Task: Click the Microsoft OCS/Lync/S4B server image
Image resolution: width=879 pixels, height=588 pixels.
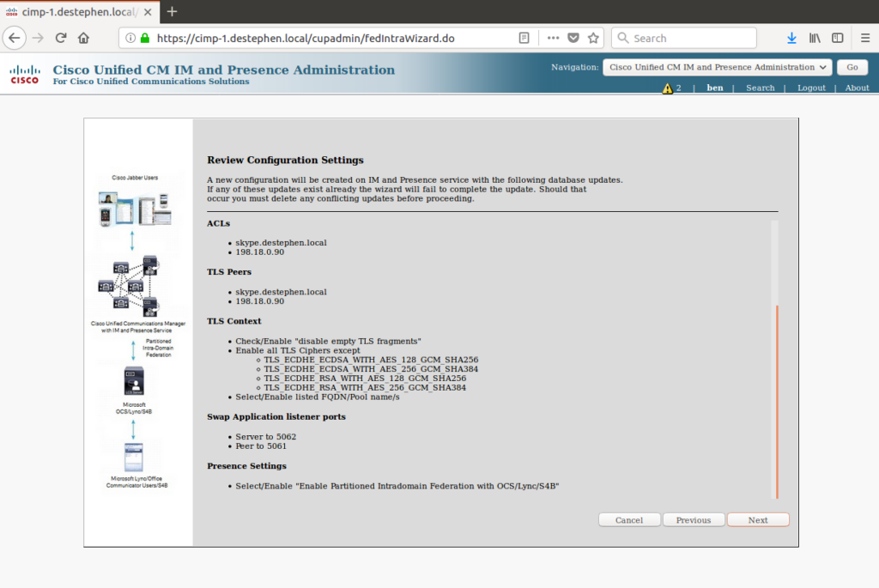Action: coord(134,381)
